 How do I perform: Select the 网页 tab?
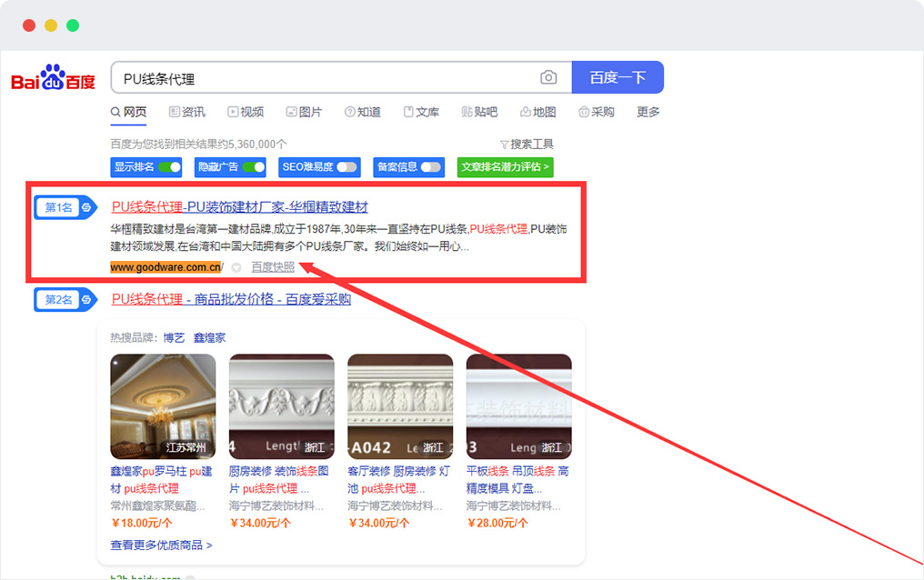[x=128, y=112]
